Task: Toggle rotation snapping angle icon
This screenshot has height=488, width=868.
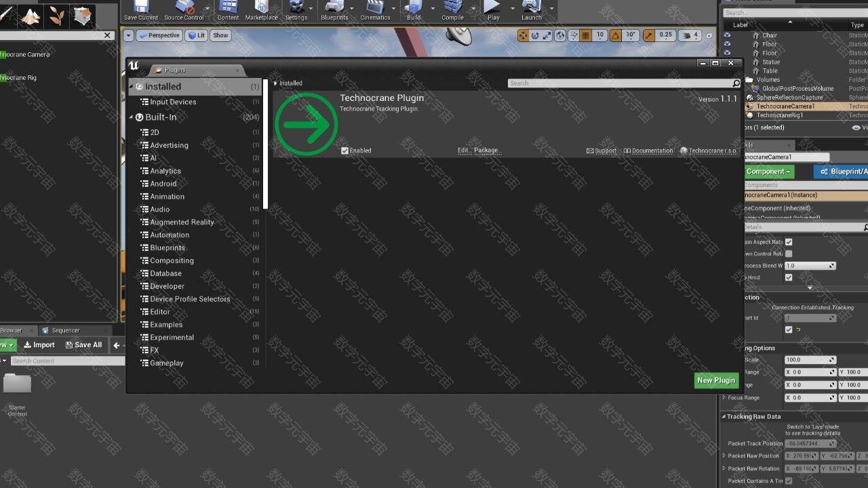Action: (616, 35)
